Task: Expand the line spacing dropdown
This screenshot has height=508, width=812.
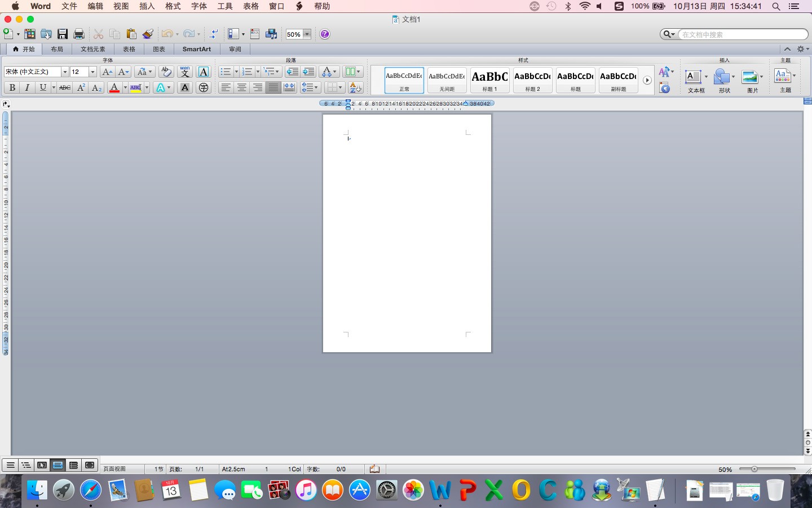Action: [x=310, y=87]
